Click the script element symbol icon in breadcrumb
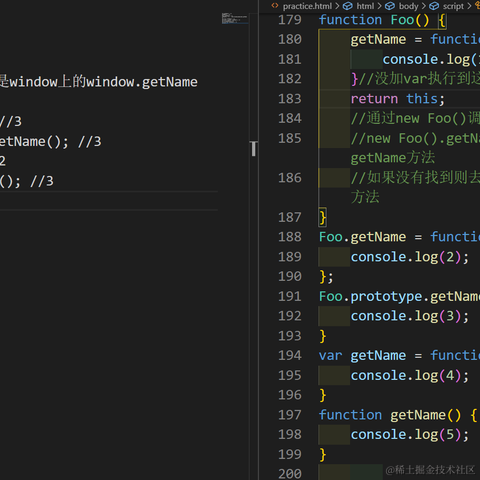The height and width of the screenshot is (480, 480). (434, 6)
